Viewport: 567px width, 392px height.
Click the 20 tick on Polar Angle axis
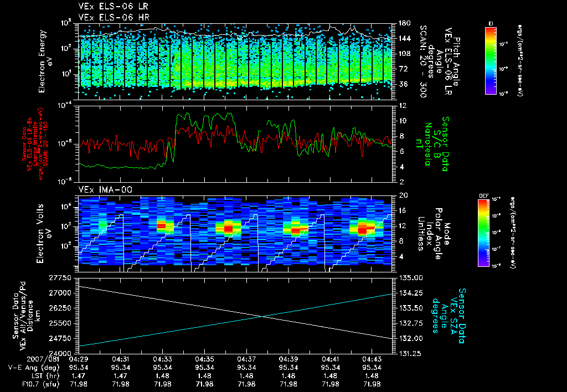(x=403, y=195)
